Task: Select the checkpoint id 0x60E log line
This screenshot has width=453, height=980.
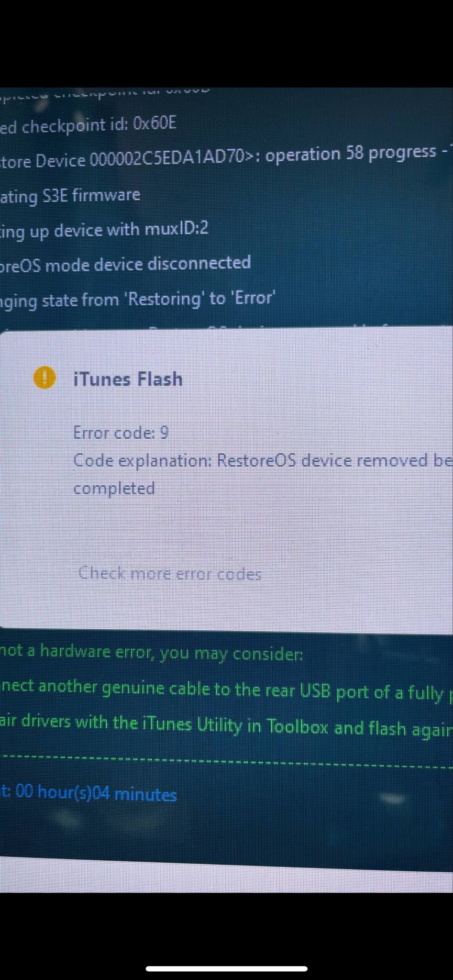Action: tap(88, 125)
